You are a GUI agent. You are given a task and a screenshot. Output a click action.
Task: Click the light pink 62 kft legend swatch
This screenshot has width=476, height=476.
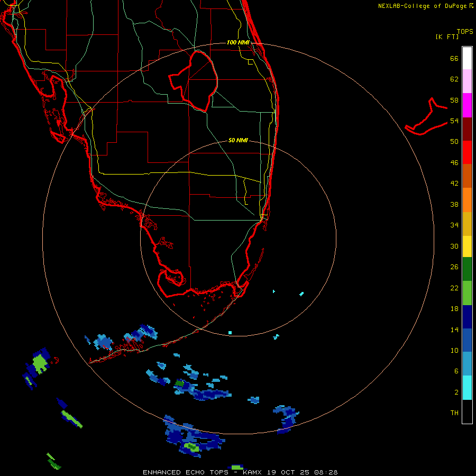coord(467,81)
